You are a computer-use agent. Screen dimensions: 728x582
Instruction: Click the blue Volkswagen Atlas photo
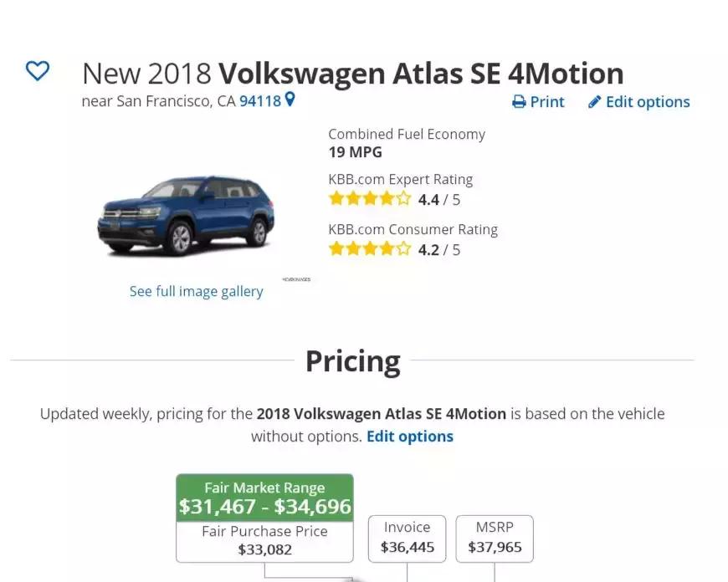point(186,215)
